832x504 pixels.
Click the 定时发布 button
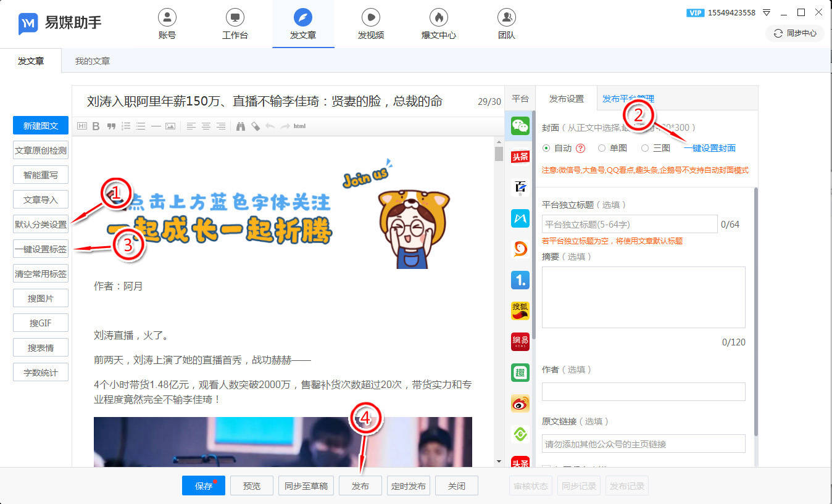[x=409, y=485]
